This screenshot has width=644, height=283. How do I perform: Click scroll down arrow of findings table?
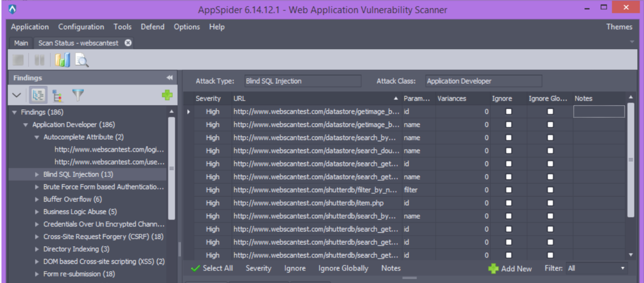point(631,255)
